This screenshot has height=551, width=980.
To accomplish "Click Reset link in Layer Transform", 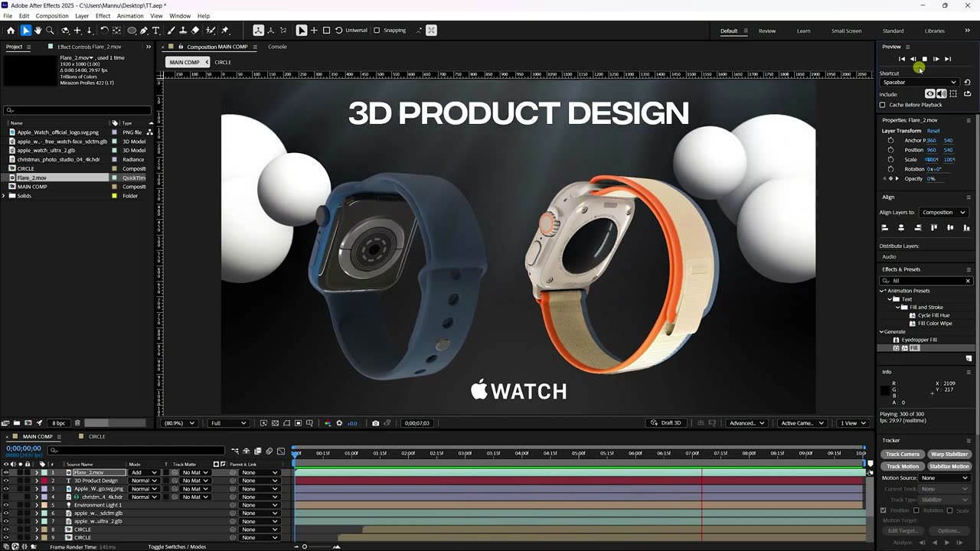I will (x=933, y=131).
